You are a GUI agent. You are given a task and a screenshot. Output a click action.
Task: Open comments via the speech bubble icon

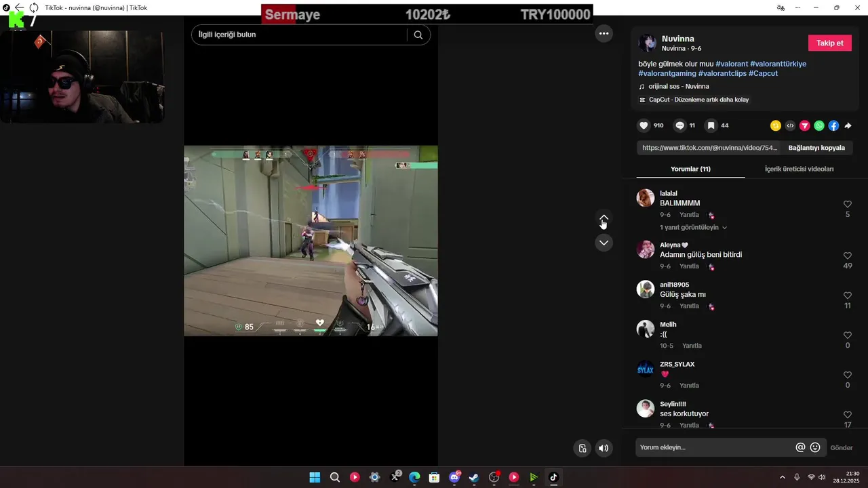click(679, 125)
